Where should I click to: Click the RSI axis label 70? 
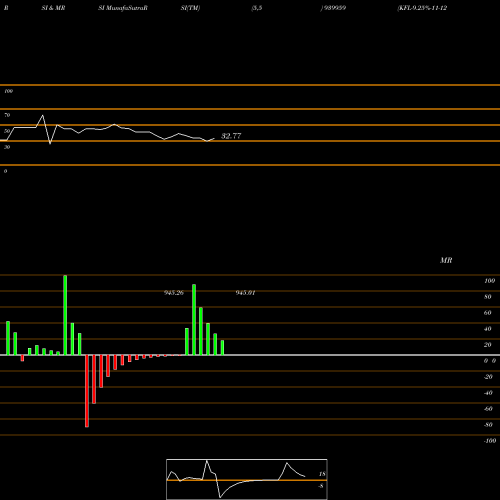7,115
